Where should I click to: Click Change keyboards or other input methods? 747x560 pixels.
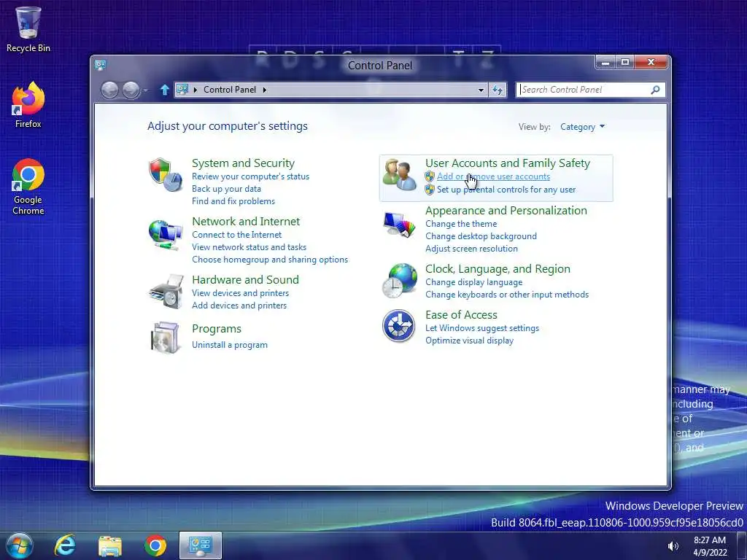pyautogui.click(x=507, y=295)
